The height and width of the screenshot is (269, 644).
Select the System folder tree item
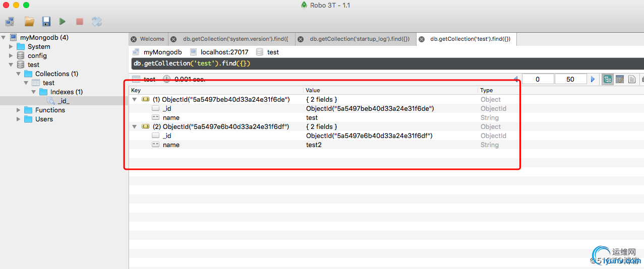click(39, 46)
